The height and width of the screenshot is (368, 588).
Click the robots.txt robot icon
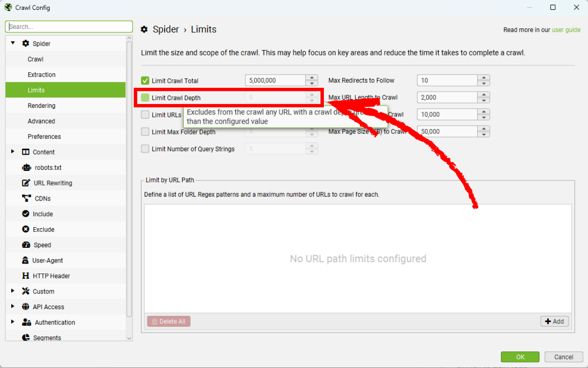[26, 167]
